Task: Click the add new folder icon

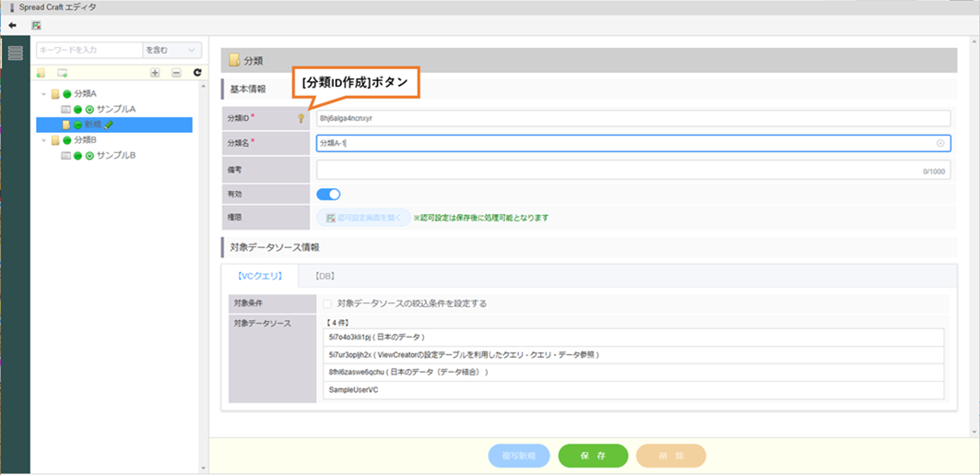Action: pyautogui.click(x=41, y=72)
